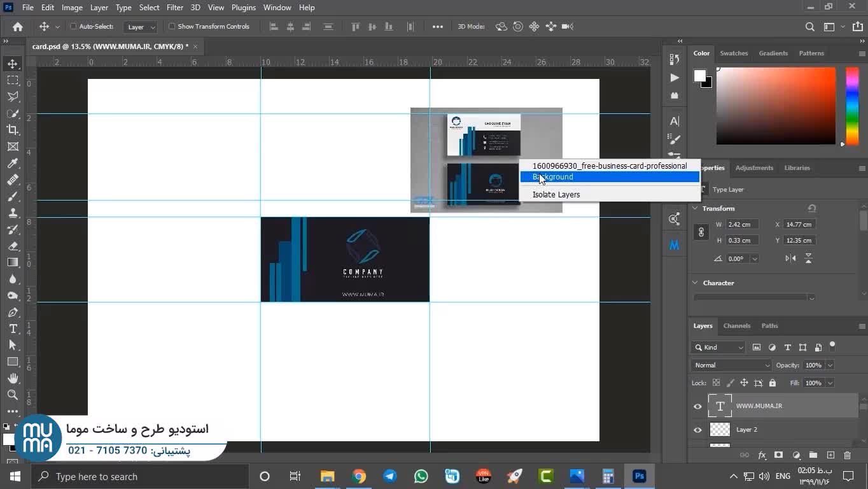Viewport: 868px width, 489px height.
Task: Switch to the Channels tab
Action: coord(736,326)
